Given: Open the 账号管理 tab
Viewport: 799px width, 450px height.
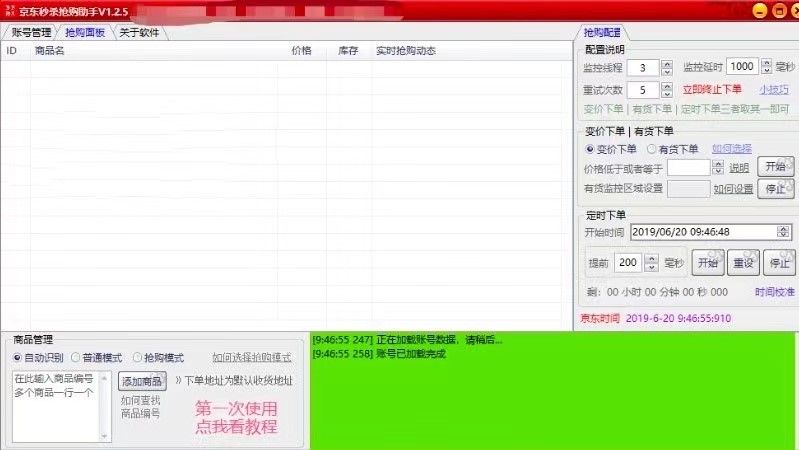Looking at the screenshot, I should coord(31,33).
